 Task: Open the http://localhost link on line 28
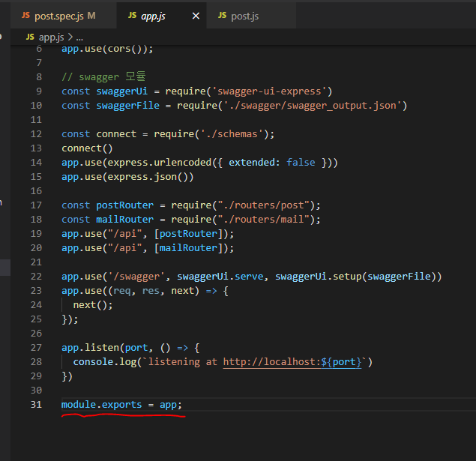292,362
